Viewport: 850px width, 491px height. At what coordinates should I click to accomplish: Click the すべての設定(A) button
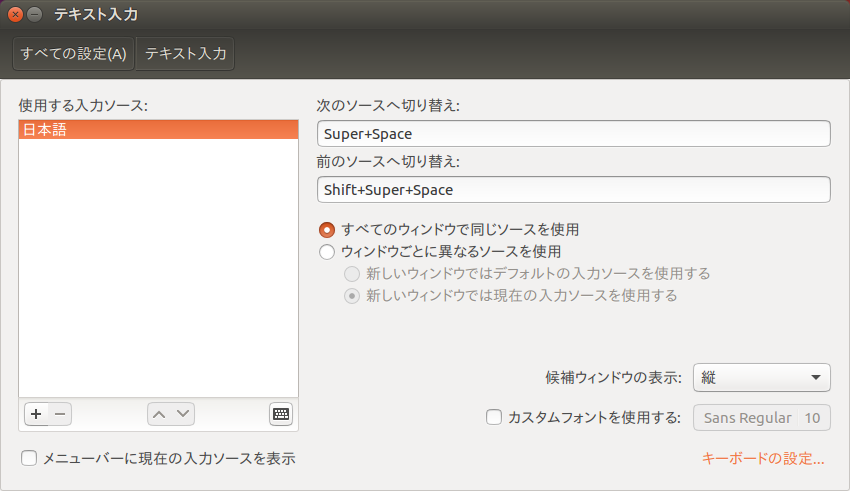point(73,54)
